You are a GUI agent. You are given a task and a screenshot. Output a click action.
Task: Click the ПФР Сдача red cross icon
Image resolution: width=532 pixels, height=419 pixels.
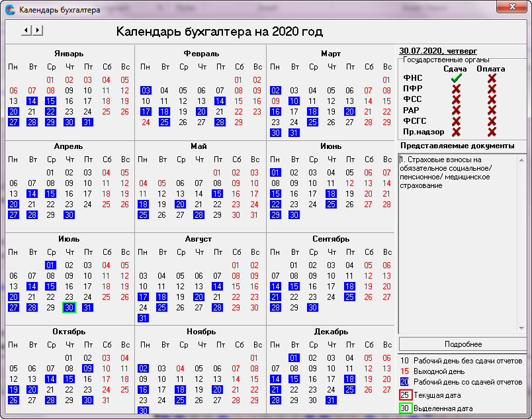pyautogui.click(x=456, y=89)
